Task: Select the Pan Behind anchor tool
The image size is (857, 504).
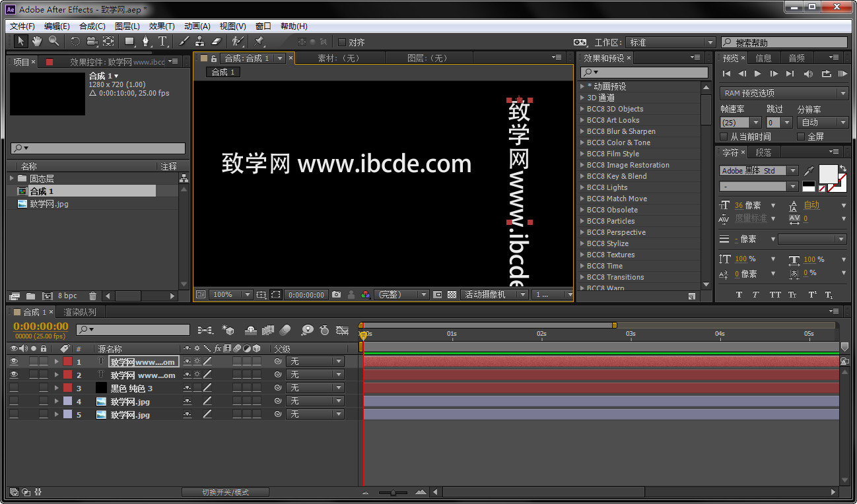Action: tap(108, 42)
